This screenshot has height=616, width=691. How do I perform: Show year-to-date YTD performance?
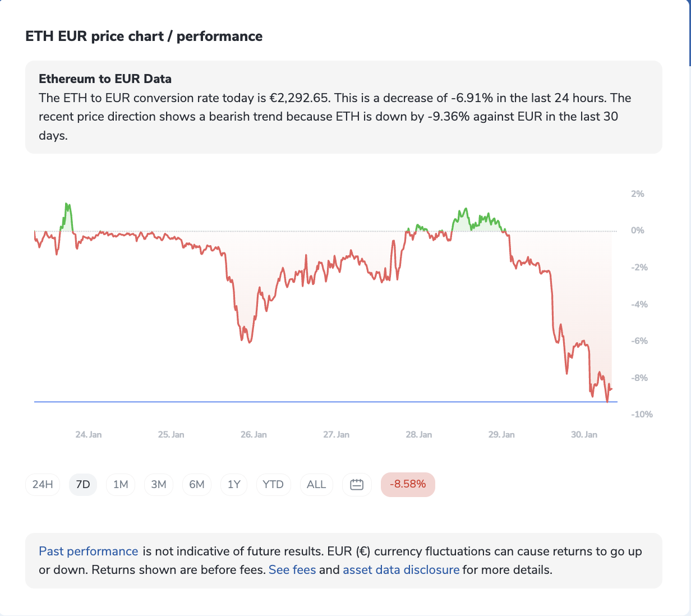click(273, 485)
